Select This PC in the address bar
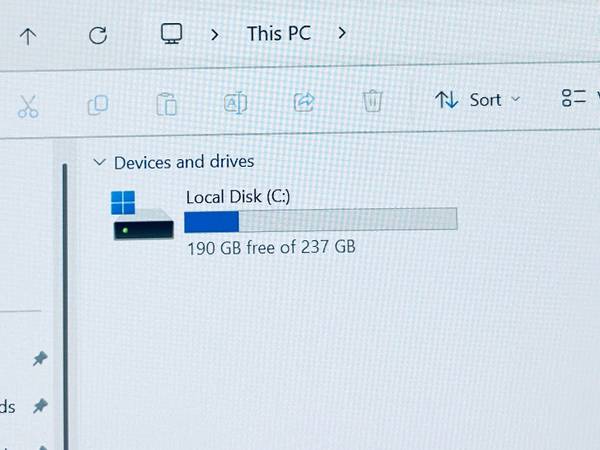600x450 pixels. 279,34
